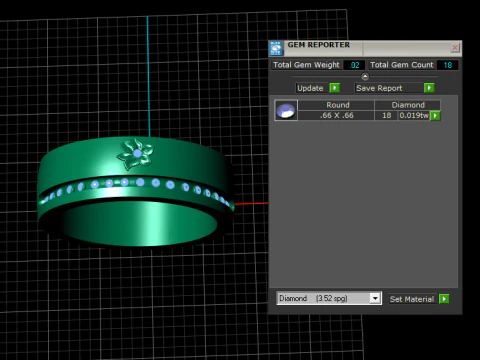
Task: Click the GEM REPORTER title bar
Action: (365, 48)
